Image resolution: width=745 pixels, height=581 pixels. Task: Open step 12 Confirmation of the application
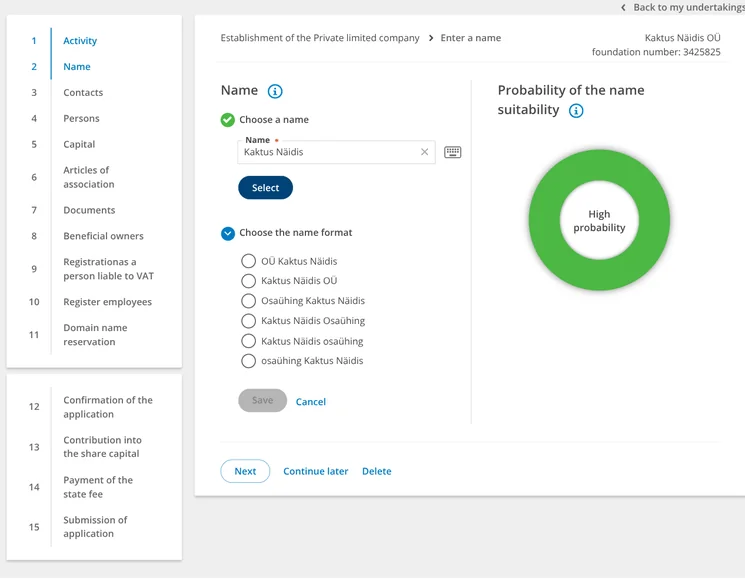108,407
